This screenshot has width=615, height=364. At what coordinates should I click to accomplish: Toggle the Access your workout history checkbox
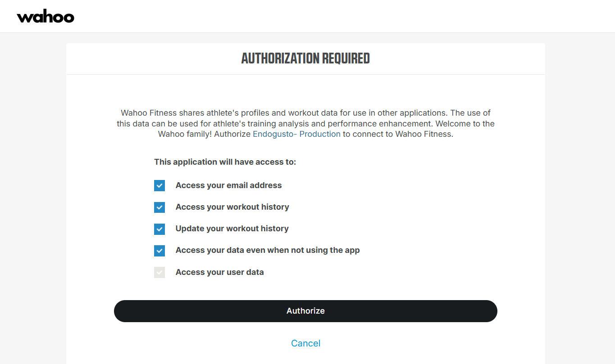pyautogui.click(x=159, y=207)
